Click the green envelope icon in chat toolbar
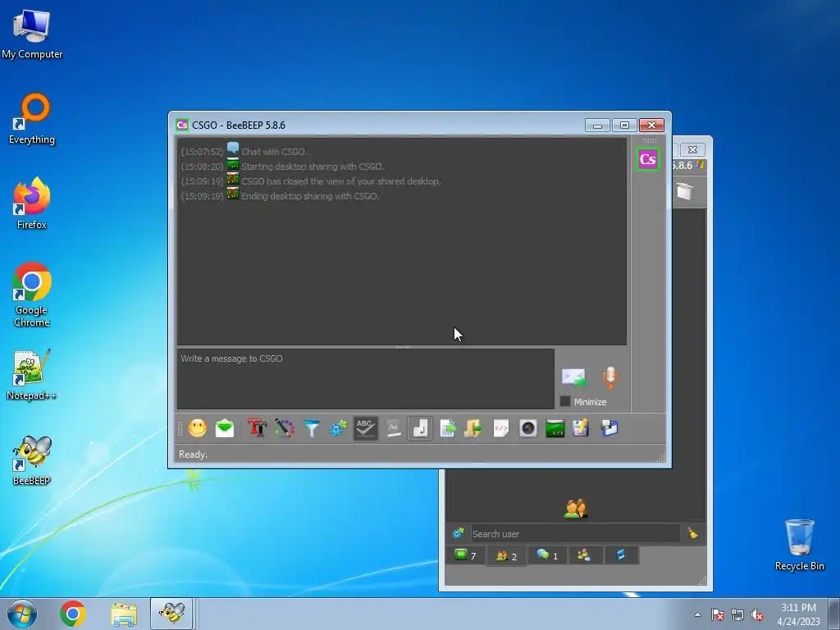This screenshot has height=630, width=840. click(225, 428)
